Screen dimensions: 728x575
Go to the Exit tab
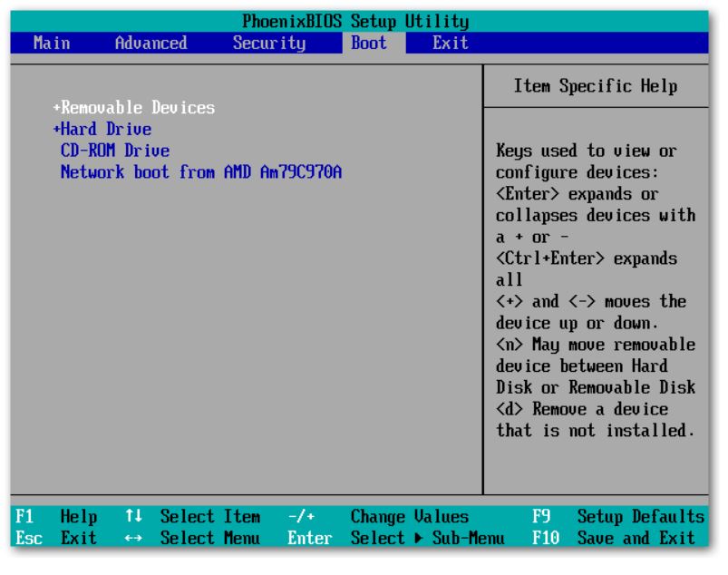(x=451, y=44)
